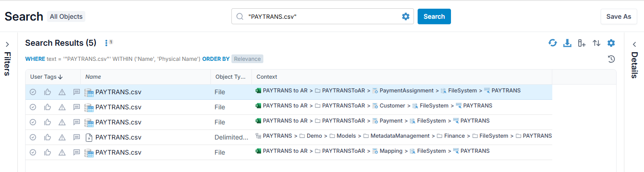Open the Search Results kebab menu

tap(106, 43)
